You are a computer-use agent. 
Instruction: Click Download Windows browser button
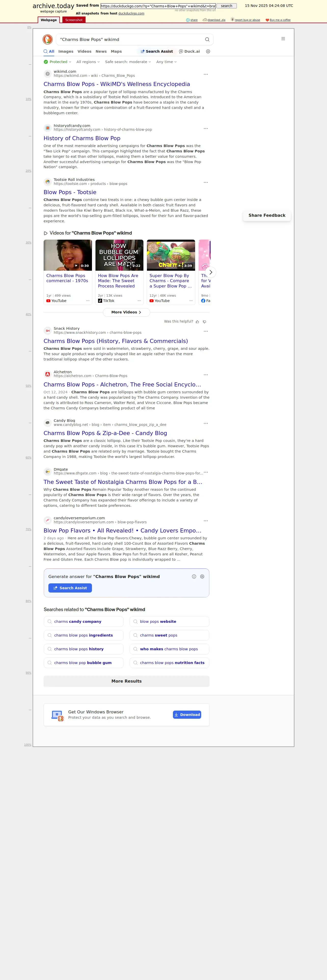coord(187,715)
